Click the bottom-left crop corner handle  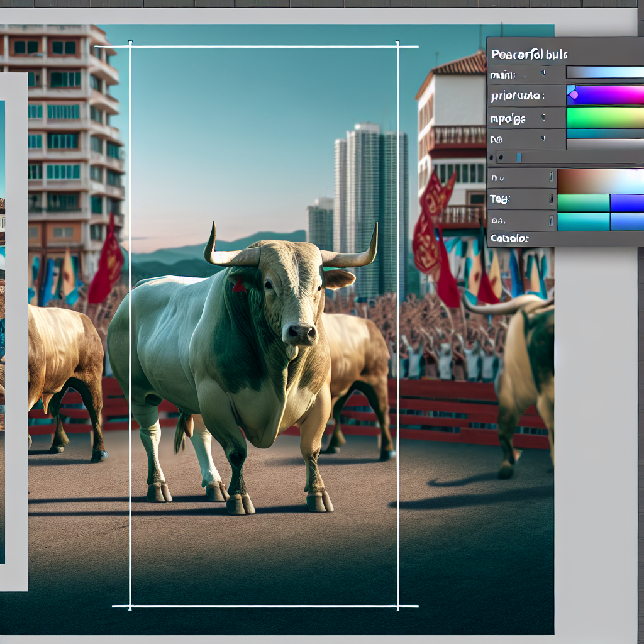click(130, 606)
